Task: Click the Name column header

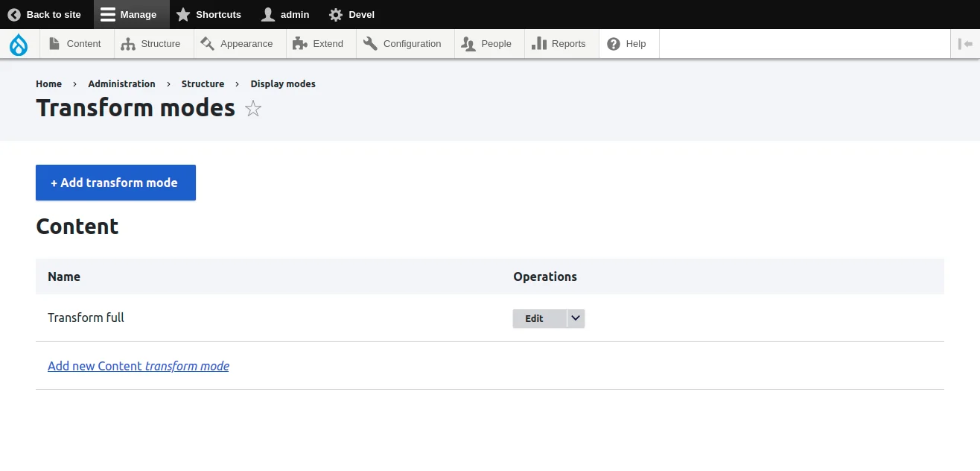Action: click(x=64, y=276)
